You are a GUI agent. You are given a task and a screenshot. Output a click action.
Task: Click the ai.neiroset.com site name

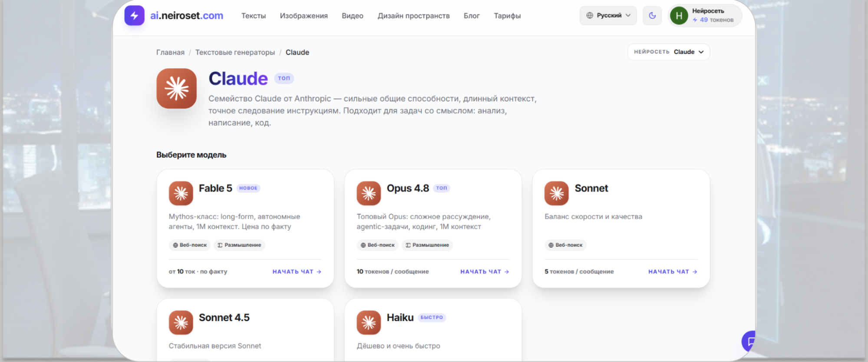click(187, 16)
